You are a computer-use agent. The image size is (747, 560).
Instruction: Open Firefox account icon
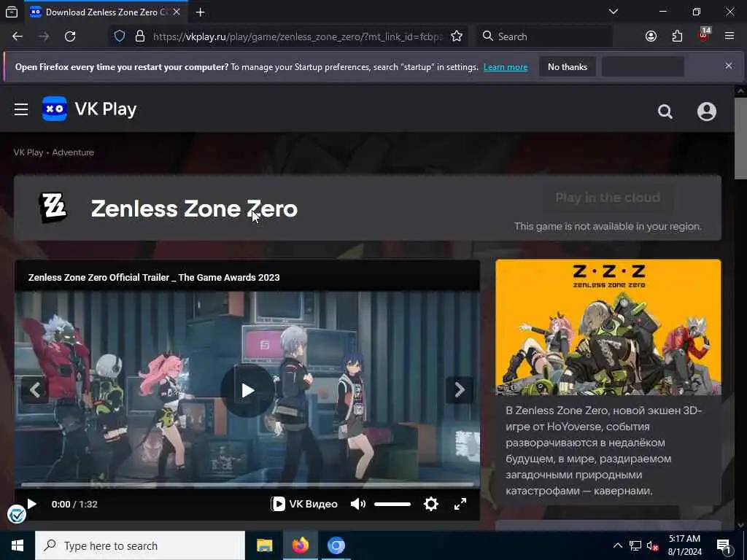point(651,36)
